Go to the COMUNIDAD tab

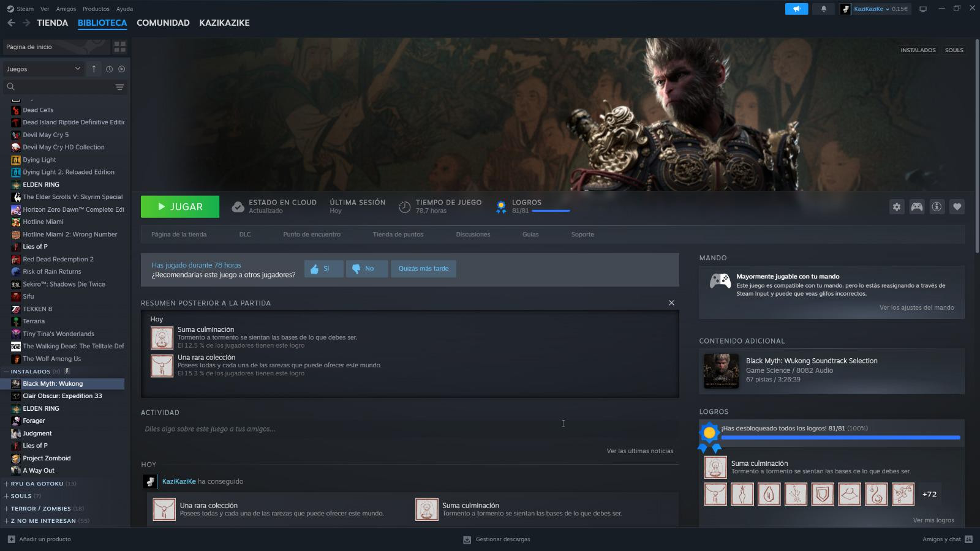click(x=163, y=23)
